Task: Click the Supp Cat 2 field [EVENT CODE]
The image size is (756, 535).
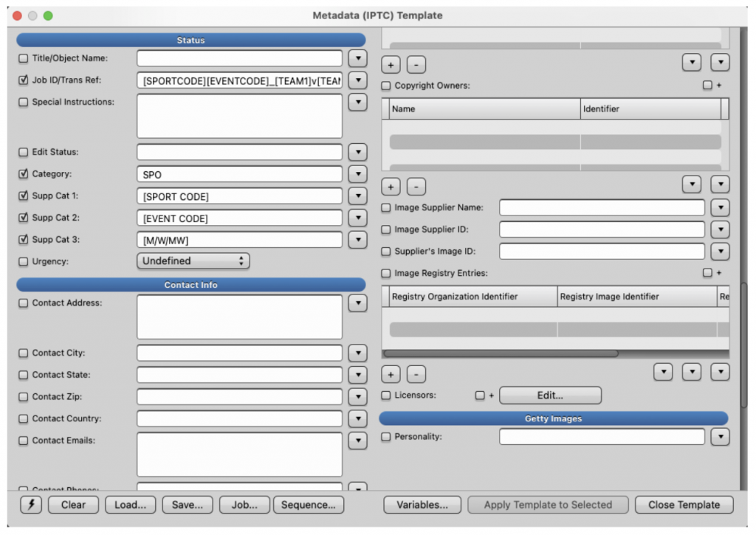Action: coord(240,218)
